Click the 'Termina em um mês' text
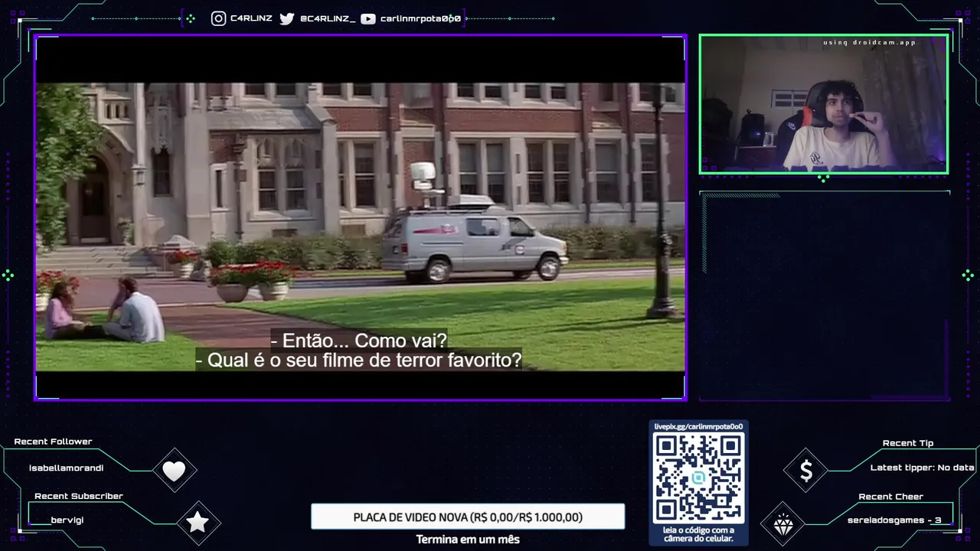The width and height of the screenshot is (980, 551). [x=468, y=540]
